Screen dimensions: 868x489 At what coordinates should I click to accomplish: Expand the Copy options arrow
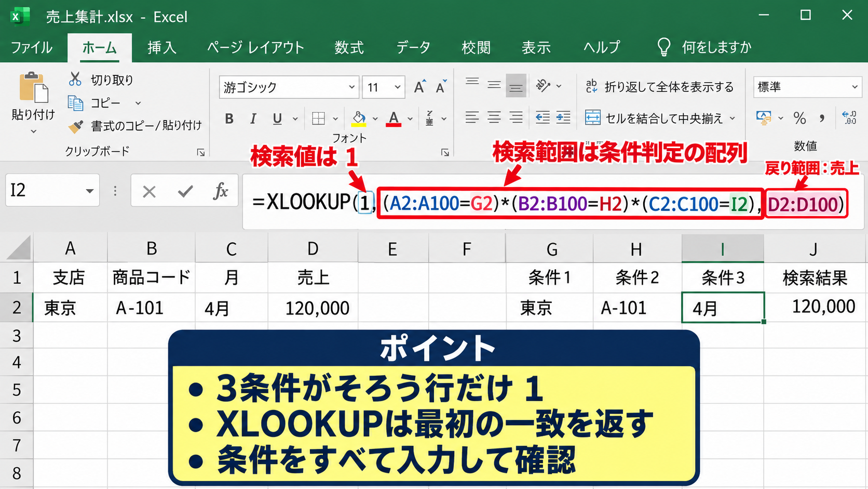coord(138,103)
